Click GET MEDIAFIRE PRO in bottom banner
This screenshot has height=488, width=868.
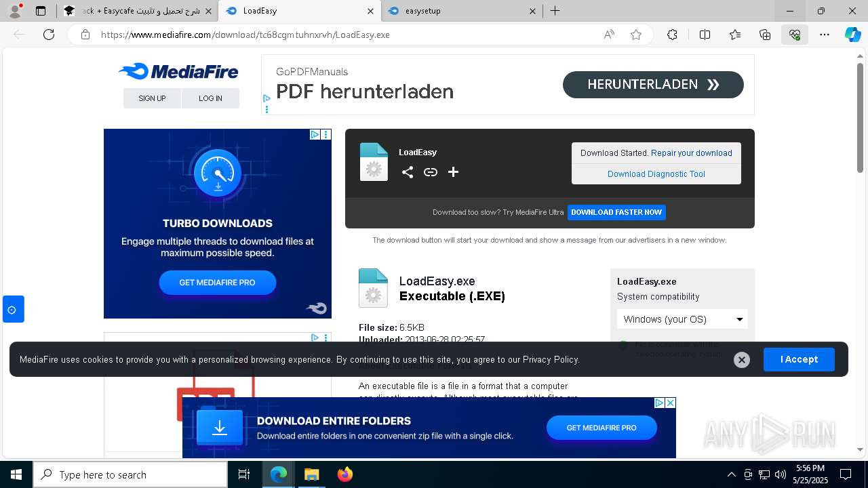point(601,428)
